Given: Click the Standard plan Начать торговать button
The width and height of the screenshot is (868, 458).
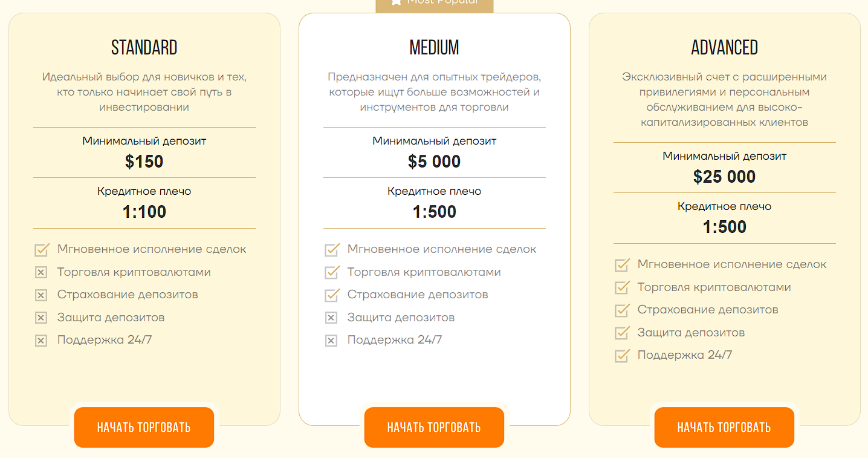Looking at the screenshot, I should 144,427.
